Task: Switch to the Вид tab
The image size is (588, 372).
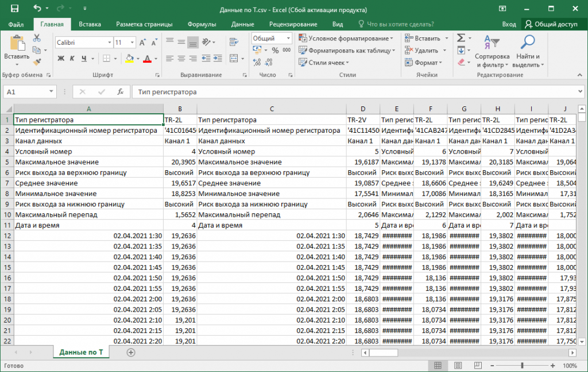Action: click(x=338, y=24)
